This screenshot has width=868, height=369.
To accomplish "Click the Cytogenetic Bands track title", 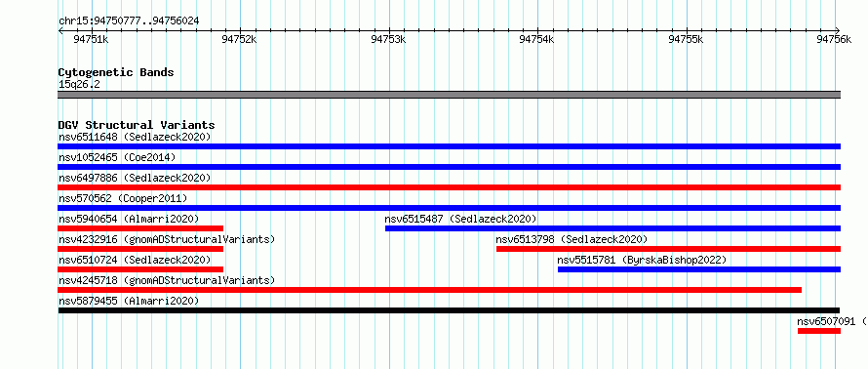I will click(x=116, y=72).
